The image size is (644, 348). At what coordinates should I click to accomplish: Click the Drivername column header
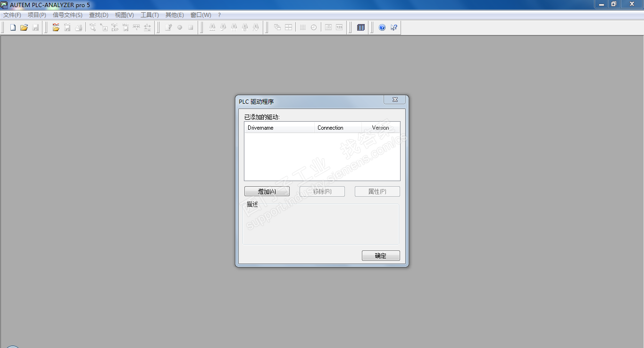279,128
